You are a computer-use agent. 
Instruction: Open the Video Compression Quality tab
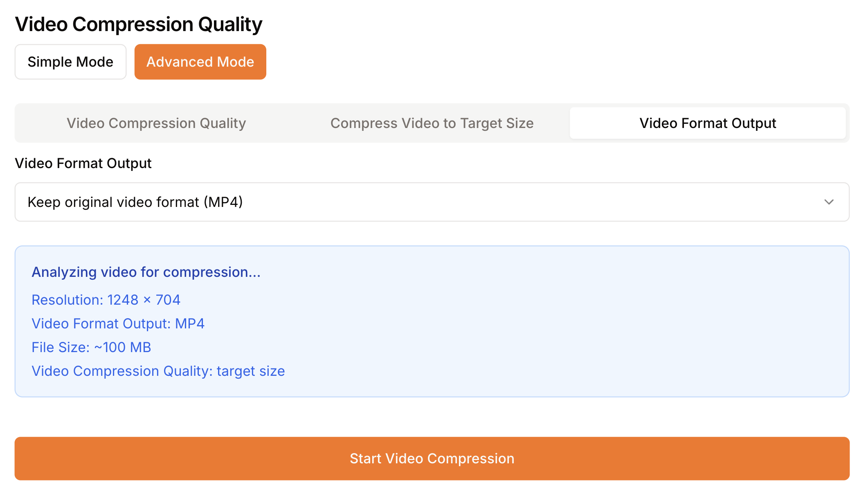156,123
